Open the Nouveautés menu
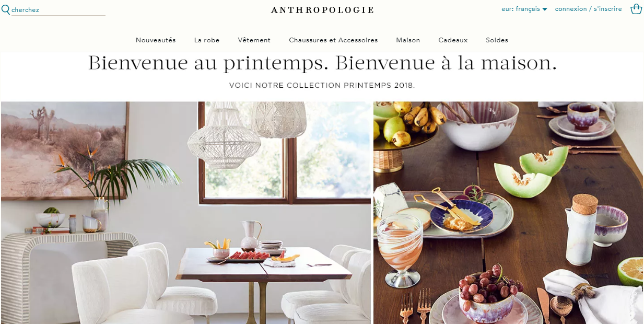 pos(156,40)
